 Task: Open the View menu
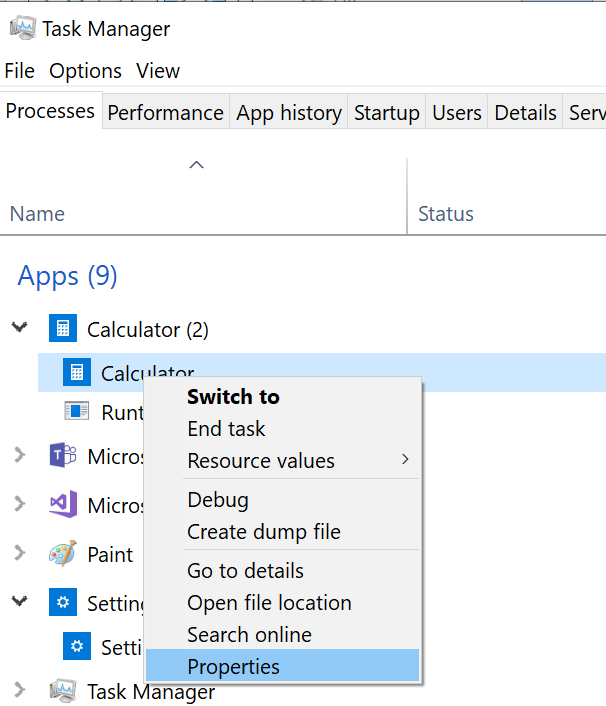click(158, 71)
